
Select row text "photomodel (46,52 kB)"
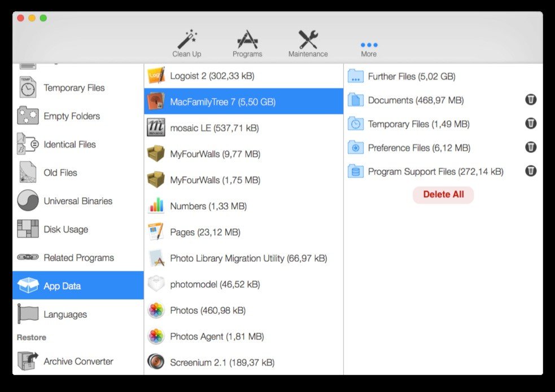(x=215, y=284)
